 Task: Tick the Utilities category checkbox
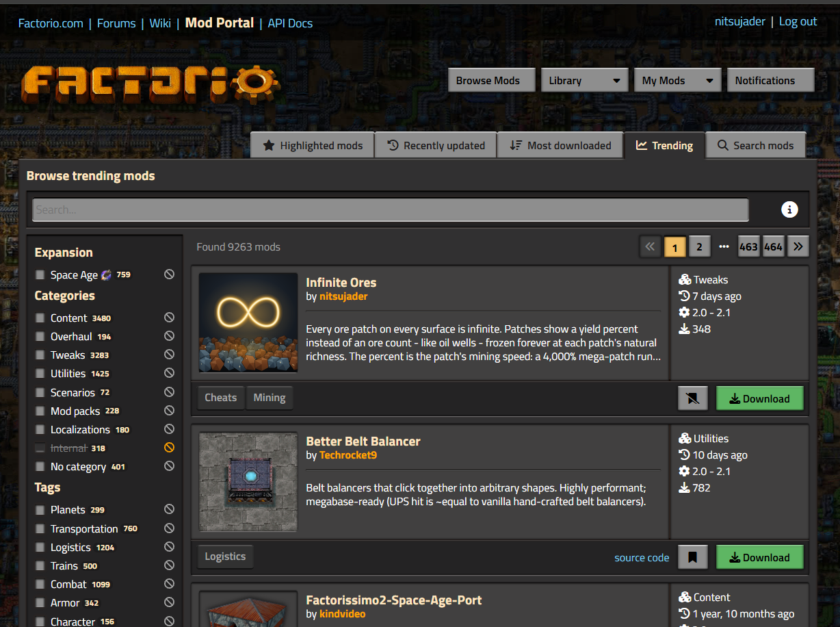[40, 373]
